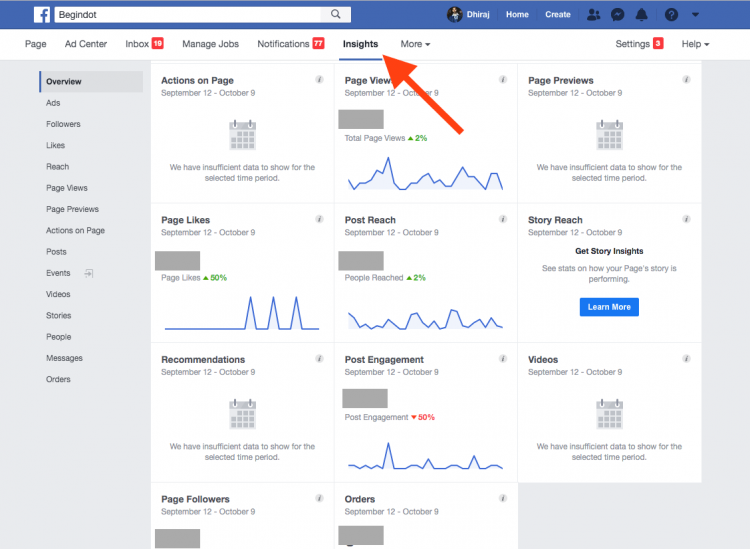Select Actions on Page in sidebar
Image resolution: width=750 pixels, height=549 pixels.
75,231
